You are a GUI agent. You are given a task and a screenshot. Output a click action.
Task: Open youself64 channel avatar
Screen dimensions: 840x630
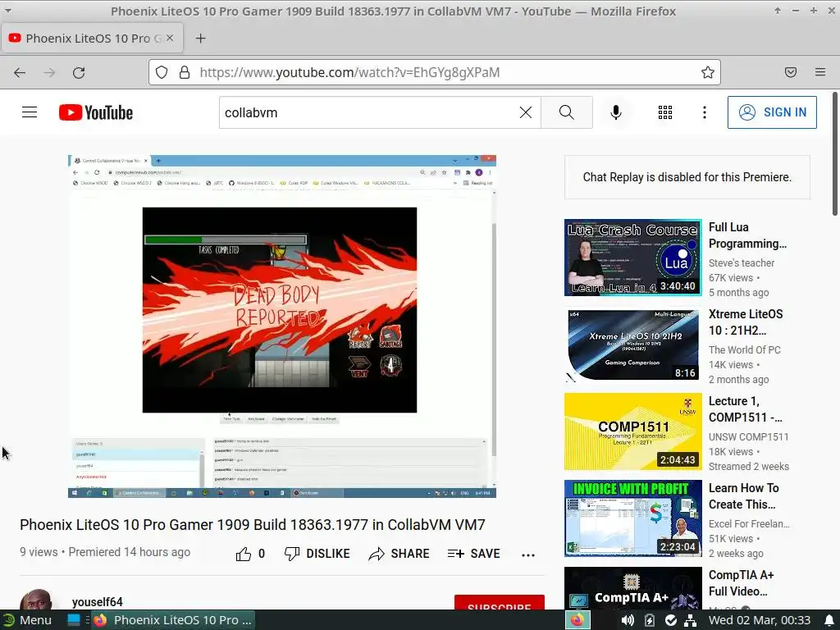pos(36,600)
